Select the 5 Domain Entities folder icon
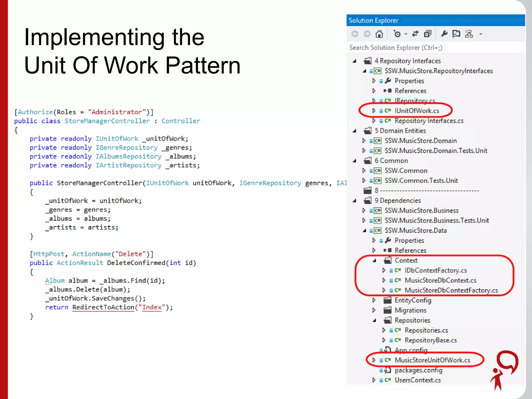The height and width of the screenshot is (399, 532). (368, 130)
